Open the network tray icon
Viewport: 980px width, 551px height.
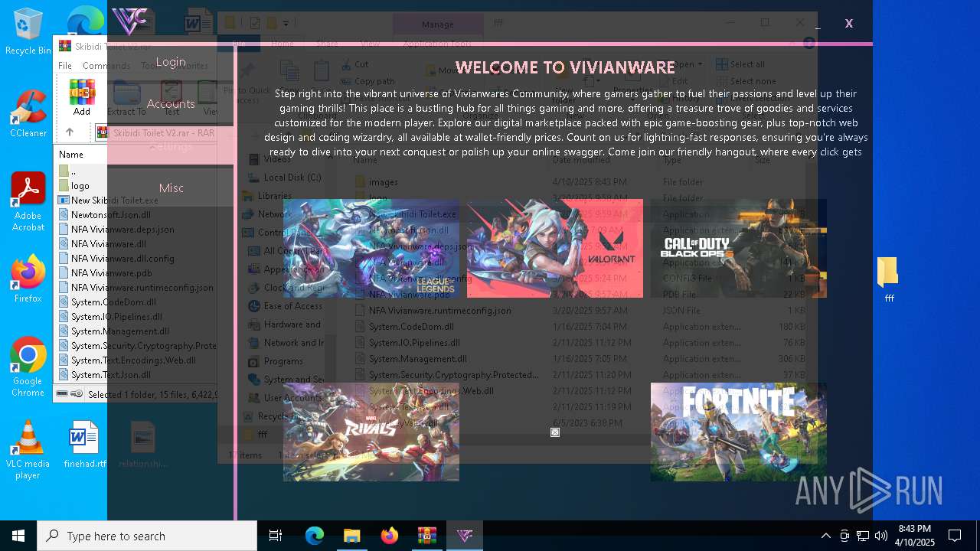[x=863, y=536]
